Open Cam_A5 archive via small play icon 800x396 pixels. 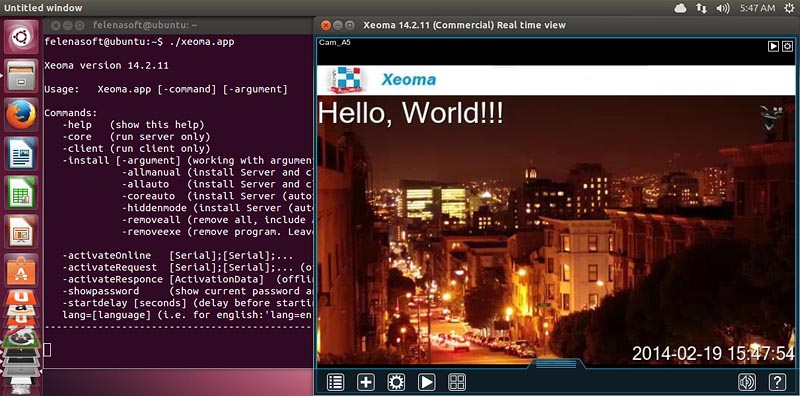click(773, 46)
